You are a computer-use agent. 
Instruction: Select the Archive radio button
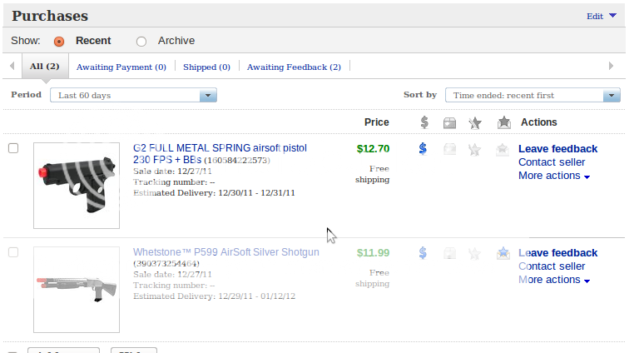click(141, 41)
